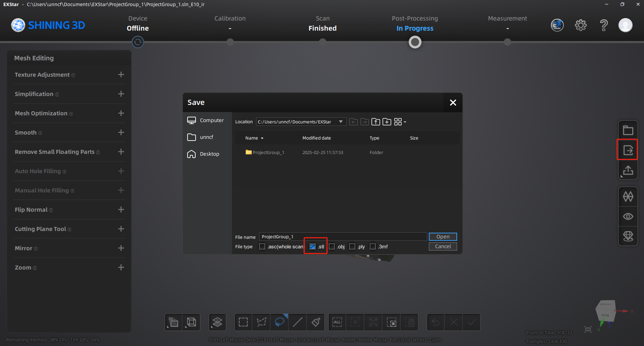Click the rectangle selection tool icon
This screenshot has height=346, width=644.
point(243,322)
